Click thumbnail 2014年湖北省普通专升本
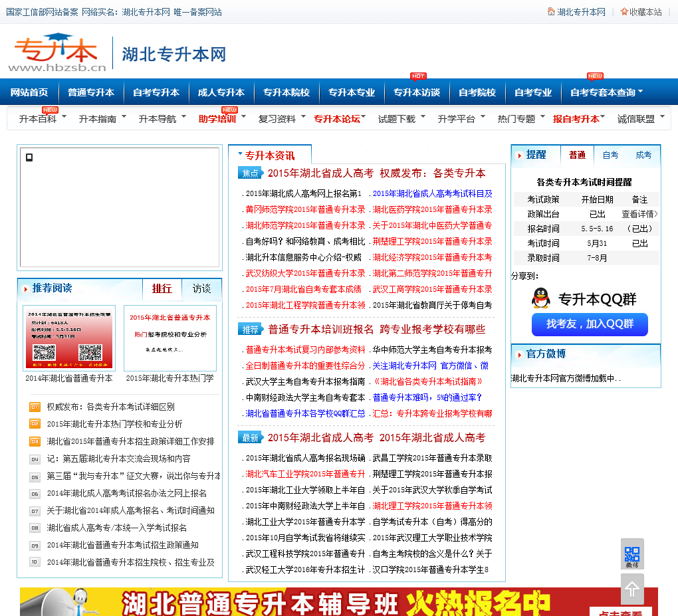The width and height of the screenshot is (678, 616). [x=68, y=338]
